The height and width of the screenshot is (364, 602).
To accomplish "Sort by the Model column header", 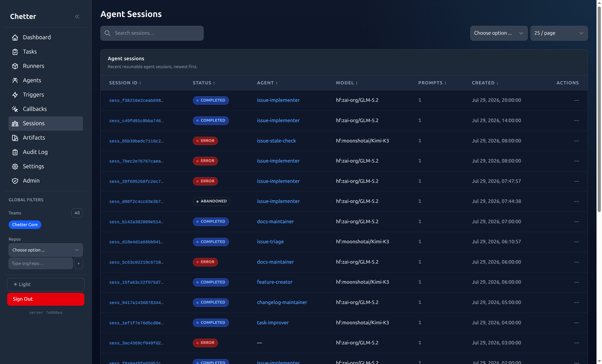I will [347, 83].
